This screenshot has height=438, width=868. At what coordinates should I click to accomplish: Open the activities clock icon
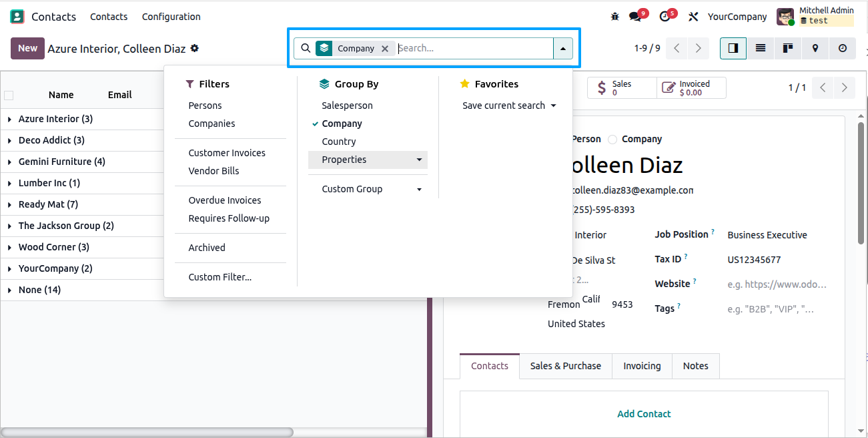665,17
